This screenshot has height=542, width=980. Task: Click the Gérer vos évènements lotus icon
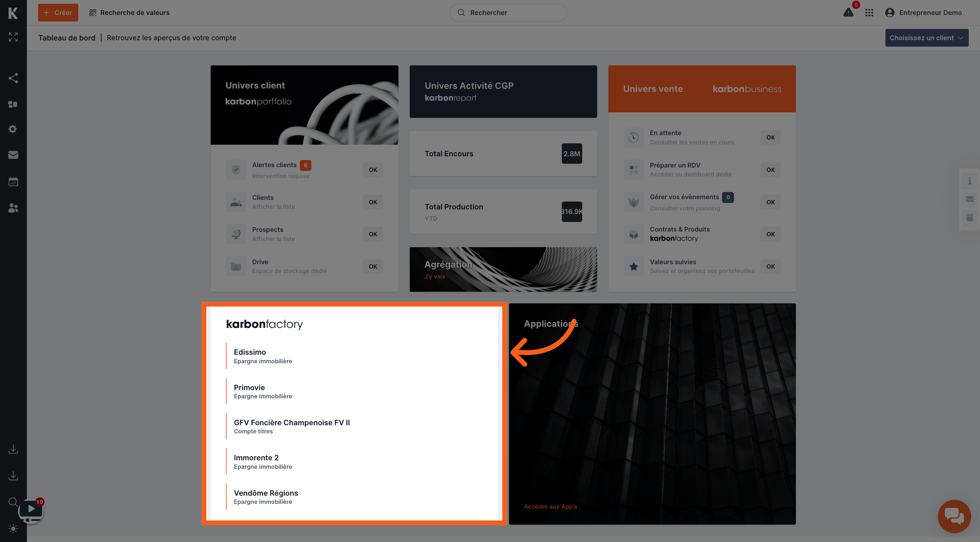point(633,202)
